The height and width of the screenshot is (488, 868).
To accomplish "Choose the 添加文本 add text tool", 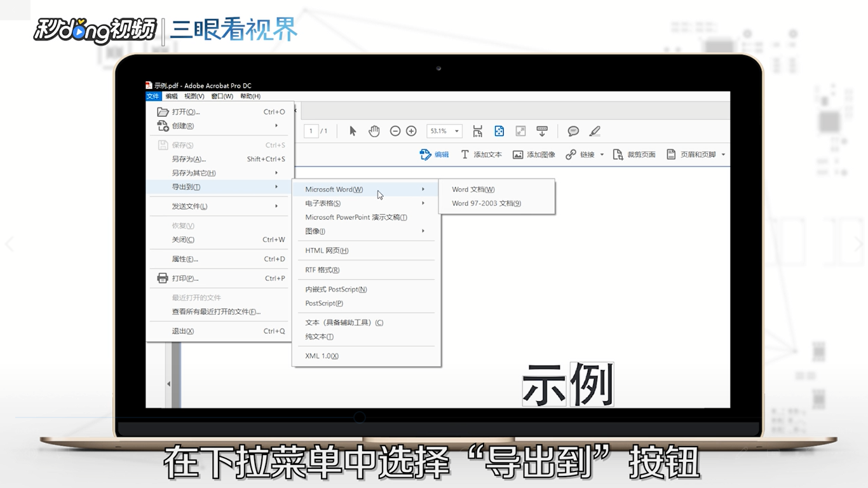I will click(481, 154).
